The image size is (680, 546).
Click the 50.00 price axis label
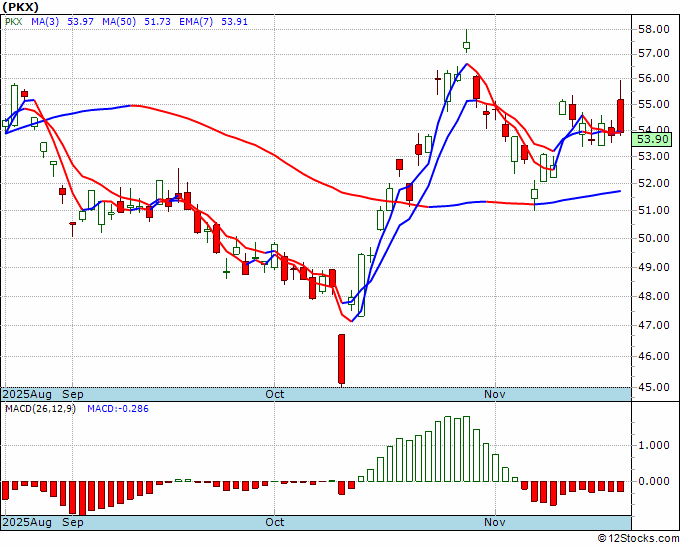(x=654, y=239)
